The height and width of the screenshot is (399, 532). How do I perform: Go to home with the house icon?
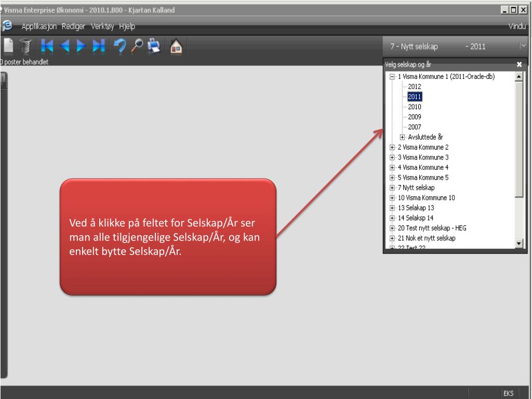click(176, 46)
